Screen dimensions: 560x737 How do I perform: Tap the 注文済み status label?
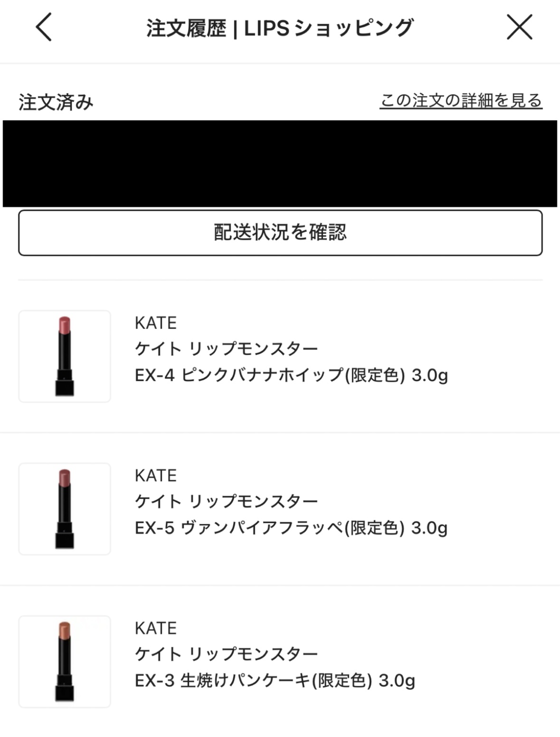[x=56, y=102]
